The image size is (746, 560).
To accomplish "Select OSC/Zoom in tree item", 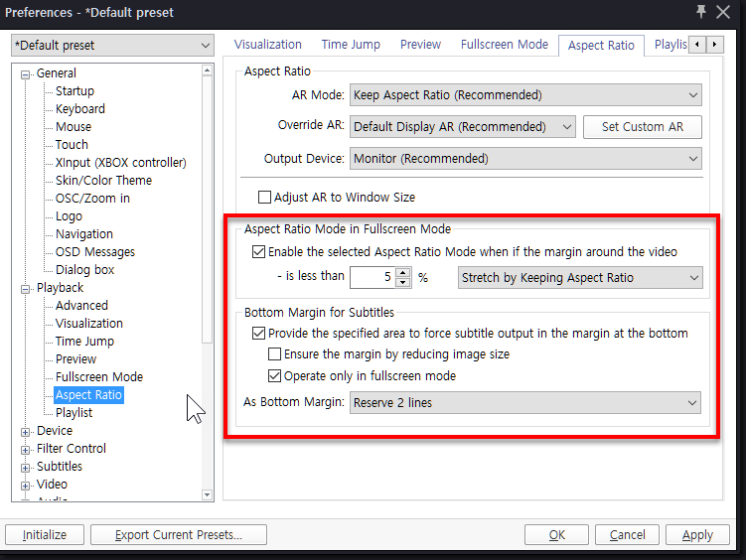I will pyautogui.click(x=92, y=199).
